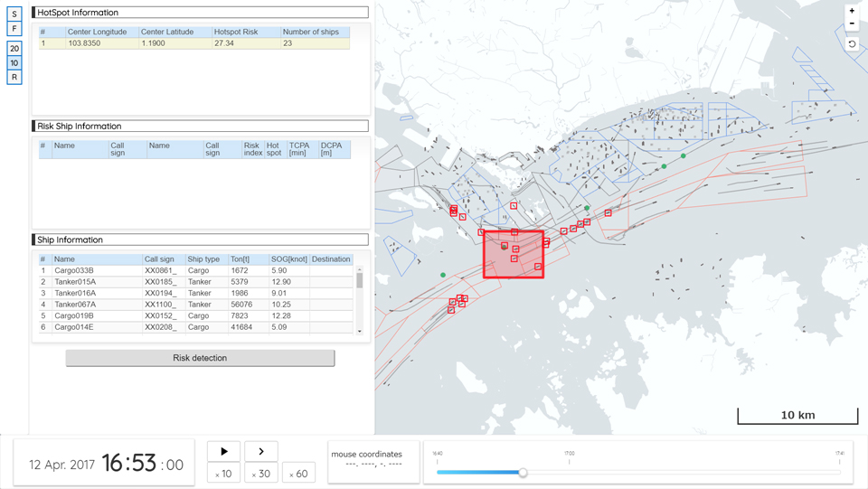This screenshot has height=489, width=868.
Task: Toggle the 10 sidebar button
Action: [14, 63]
